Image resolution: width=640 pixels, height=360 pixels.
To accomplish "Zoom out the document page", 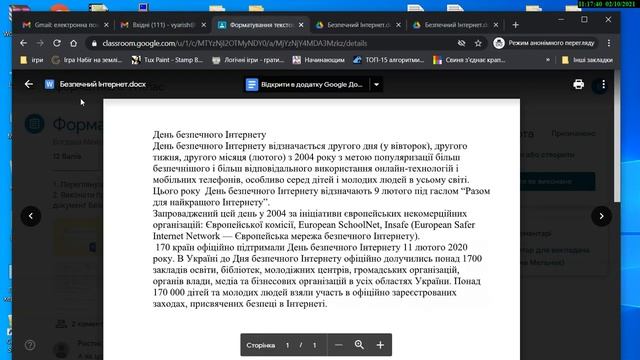I will click(338, 345).
